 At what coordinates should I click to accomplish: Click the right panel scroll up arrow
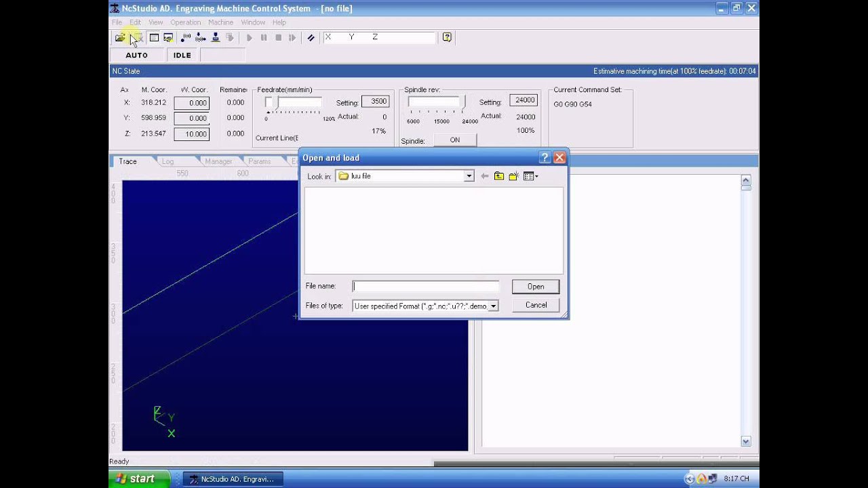[746, 180]
